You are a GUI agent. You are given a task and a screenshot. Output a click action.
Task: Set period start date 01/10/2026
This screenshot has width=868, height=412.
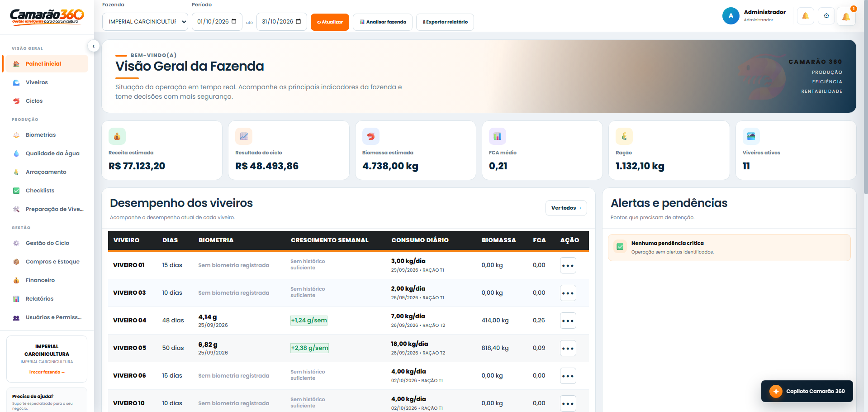217,22
